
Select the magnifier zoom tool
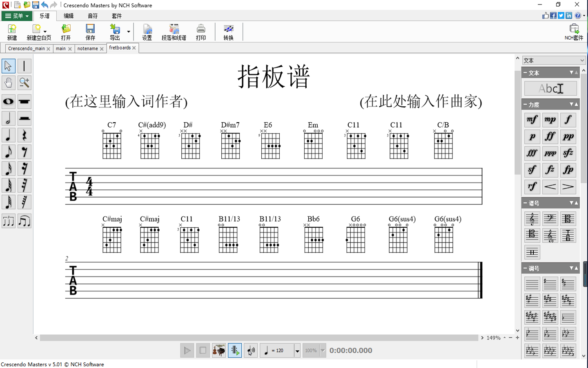pyautogui.click(x=24, y=83)
